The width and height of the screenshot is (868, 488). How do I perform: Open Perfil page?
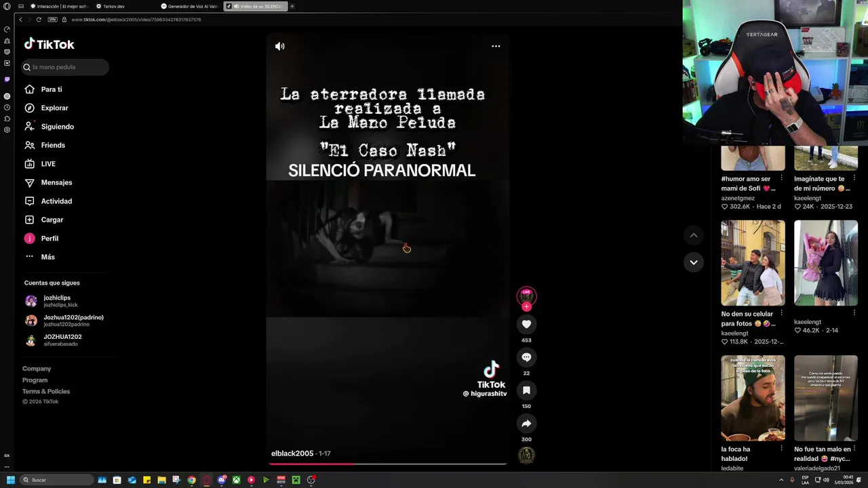click(x=42, y=239)
